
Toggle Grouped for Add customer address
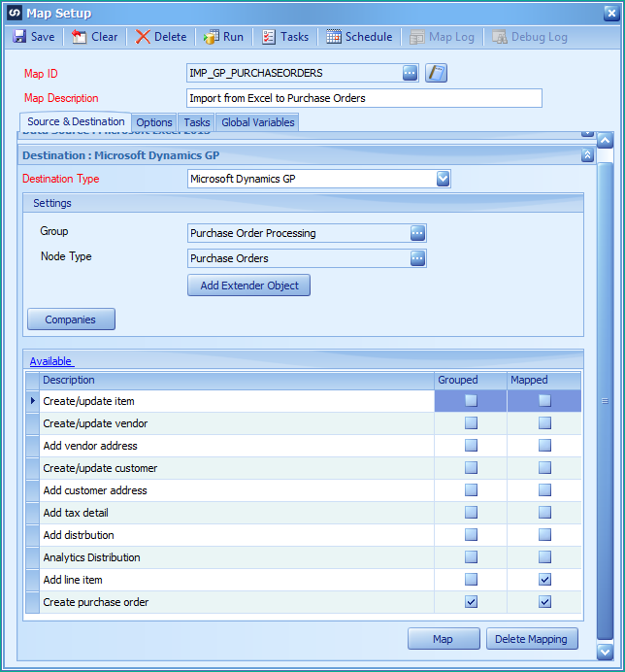coord(472,489)
